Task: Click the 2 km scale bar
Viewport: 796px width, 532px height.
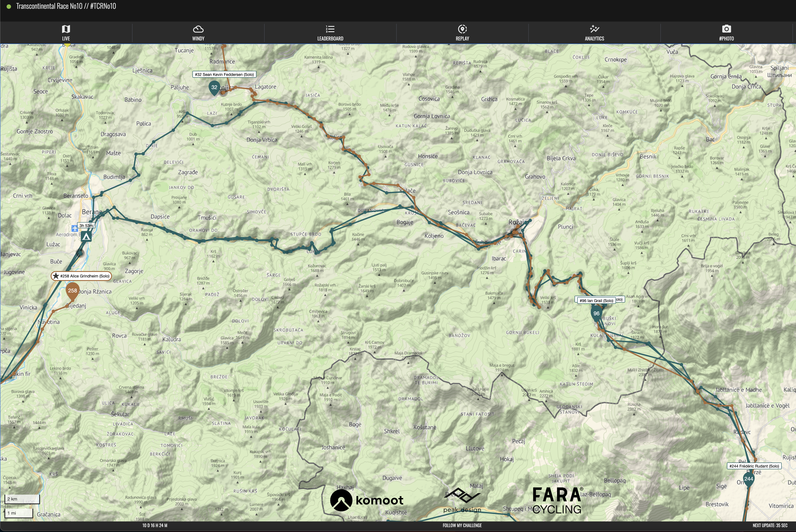Action: coord(22,499)
